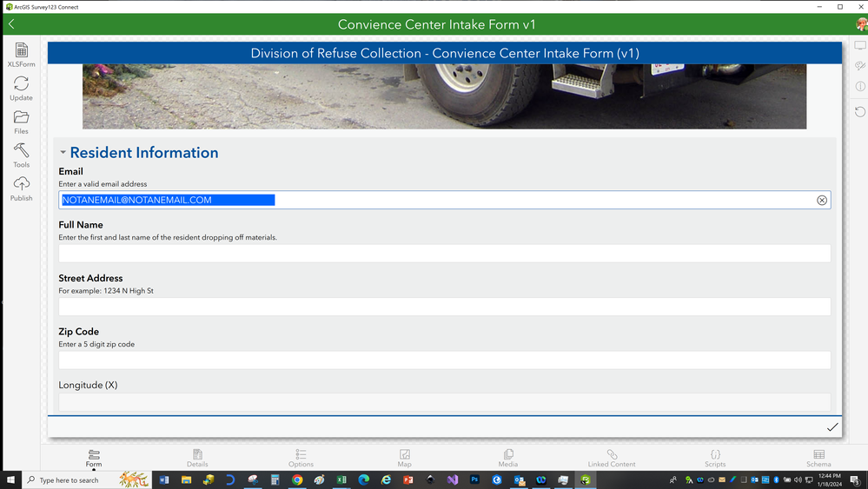This screenshot has width=868, height=489.
Task: Open PowerPoint from the taskbar
Action: (408, 479)
